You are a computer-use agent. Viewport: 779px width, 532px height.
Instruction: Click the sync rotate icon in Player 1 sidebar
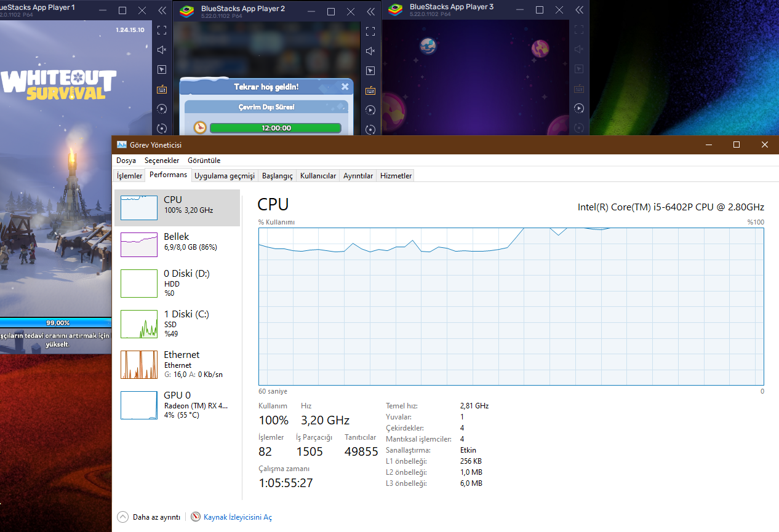(162, 128)
